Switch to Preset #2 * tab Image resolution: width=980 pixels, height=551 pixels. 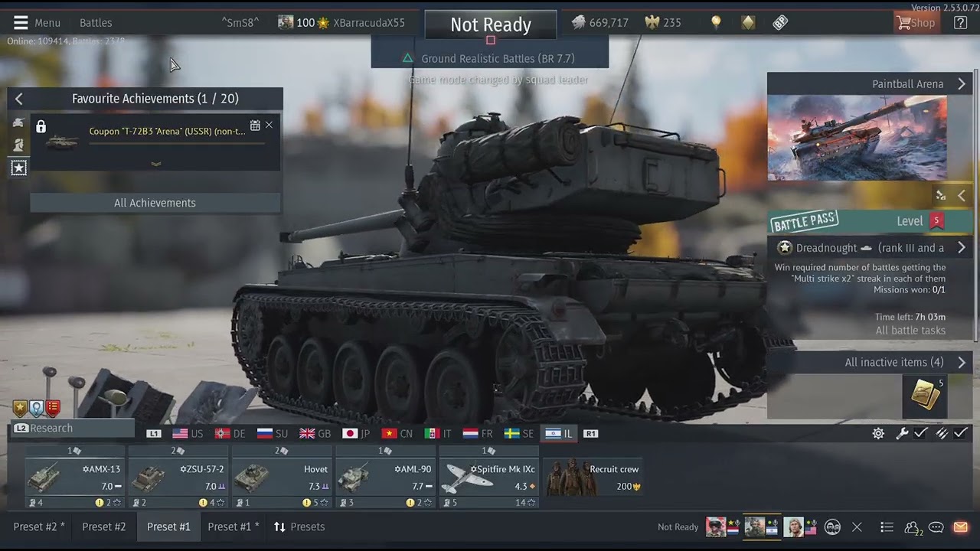[x=39, y=527]
